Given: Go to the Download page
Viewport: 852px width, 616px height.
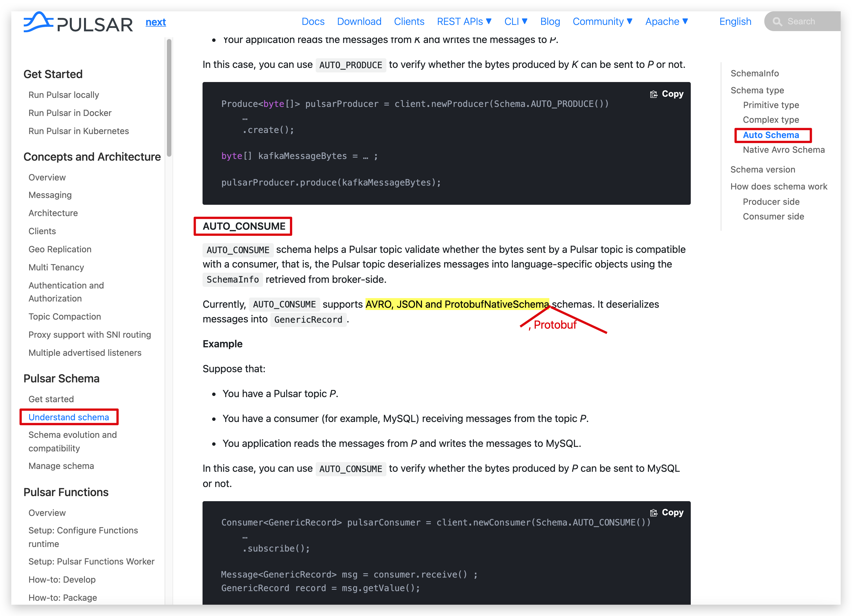Looking at the screenshot, I should click(359, 21).
